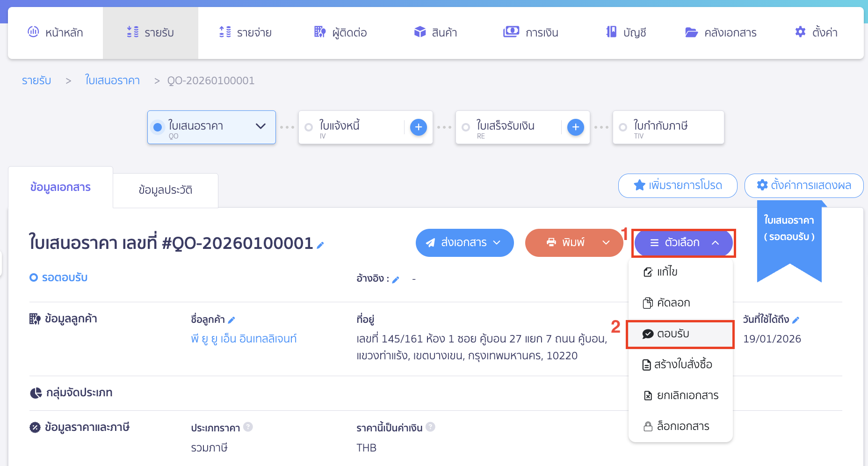Image resolution: width=868 pixels, height=466 pixels.
Task: Click the pencil icon beside ชื่อลูกค้า customer name
Action: click(232, 319)
